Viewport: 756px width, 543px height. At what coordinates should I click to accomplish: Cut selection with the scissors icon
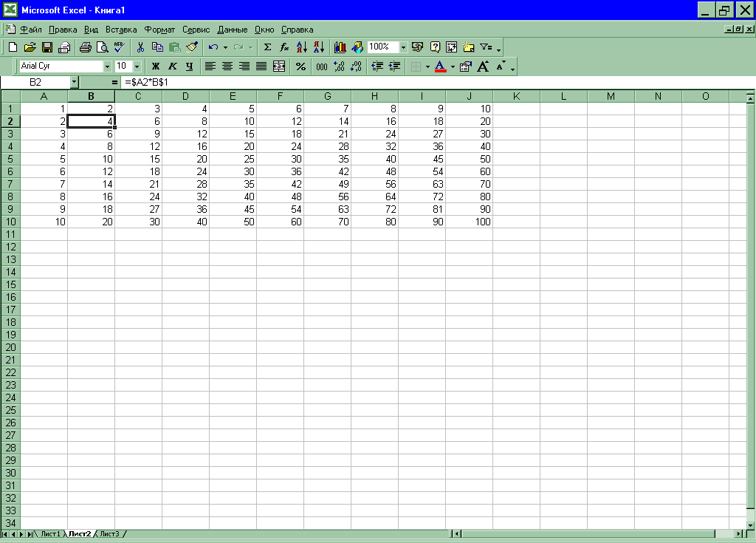pos(140,47)
